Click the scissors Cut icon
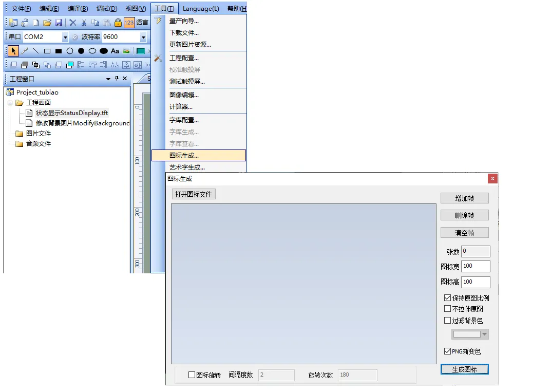 pyautogui.click(x=84, y=23)
